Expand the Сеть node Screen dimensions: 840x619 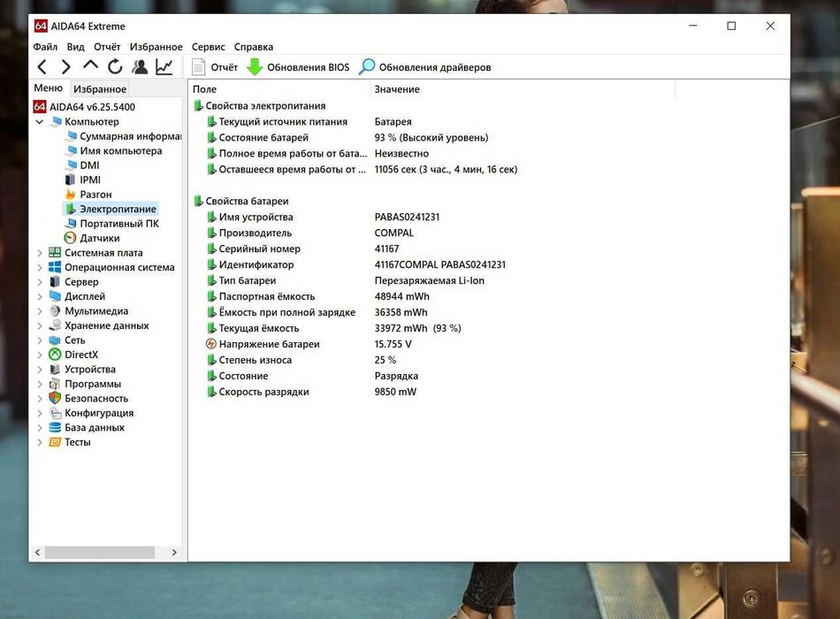[x=40, y=340]
